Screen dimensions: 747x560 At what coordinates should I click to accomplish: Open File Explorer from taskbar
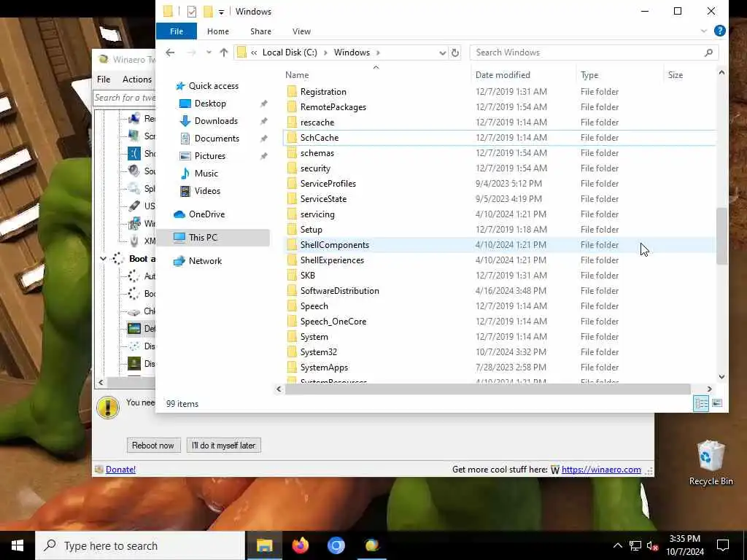(x=264, y=545)
